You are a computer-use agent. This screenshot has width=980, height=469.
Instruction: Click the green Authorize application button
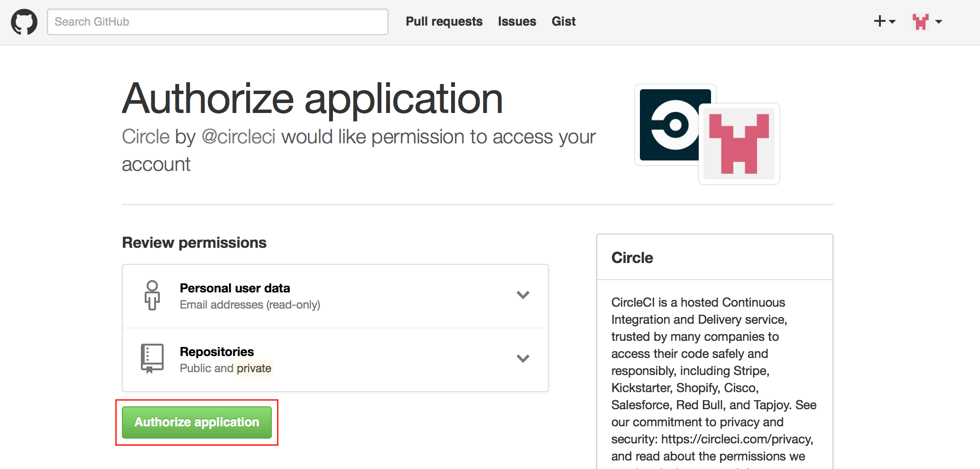pos(196,422)
